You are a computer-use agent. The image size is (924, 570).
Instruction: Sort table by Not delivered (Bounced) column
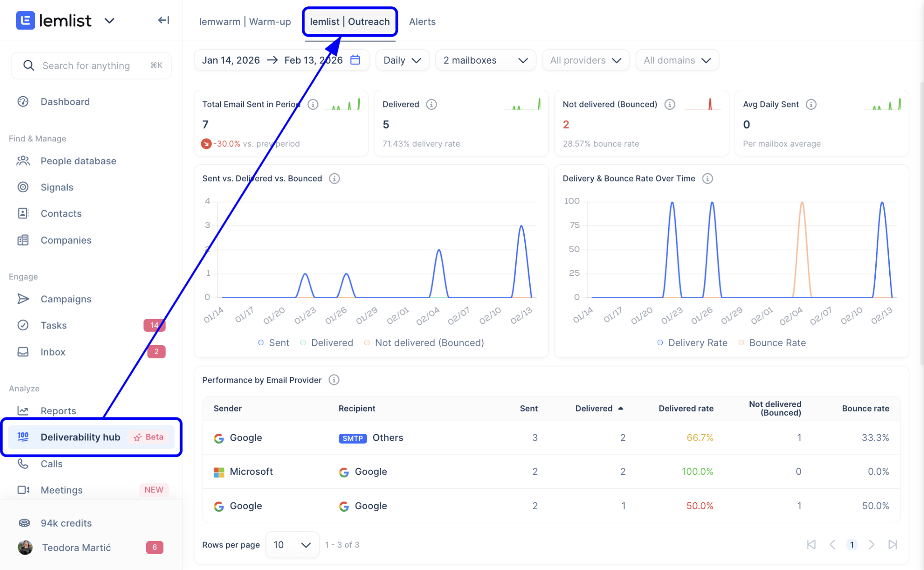click(775, 408)
